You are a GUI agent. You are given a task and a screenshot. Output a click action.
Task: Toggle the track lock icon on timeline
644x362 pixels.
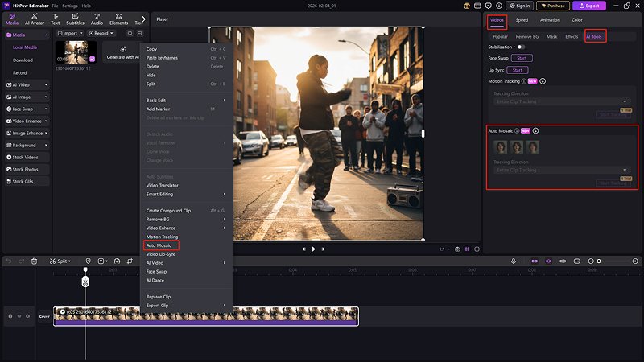pyautogui.click(x=10, y=316)
